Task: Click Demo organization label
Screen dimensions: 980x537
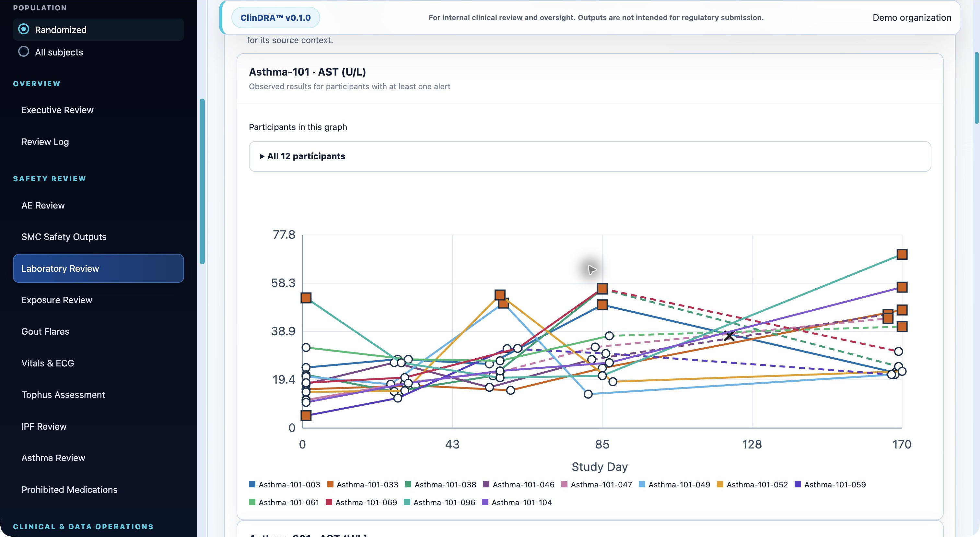Action: (x=912, y=18)
